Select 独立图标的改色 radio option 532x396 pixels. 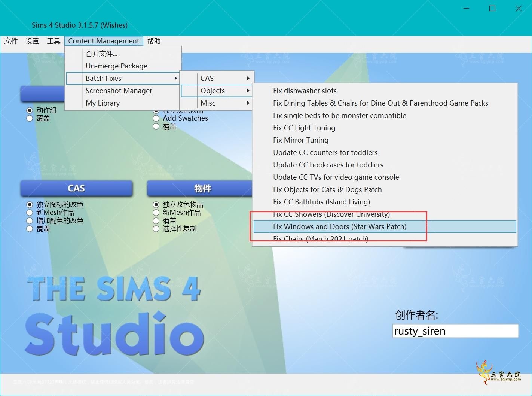[30, 205]
